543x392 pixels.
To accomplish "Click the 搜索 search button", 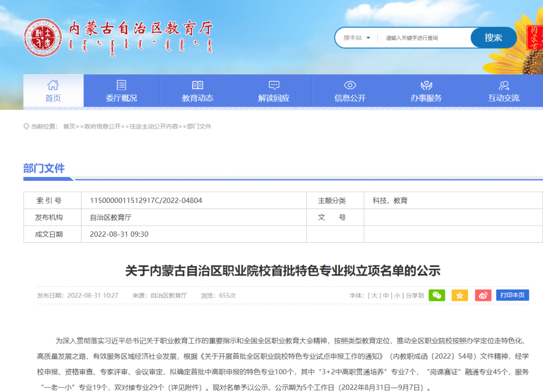I will pos(493,37).
